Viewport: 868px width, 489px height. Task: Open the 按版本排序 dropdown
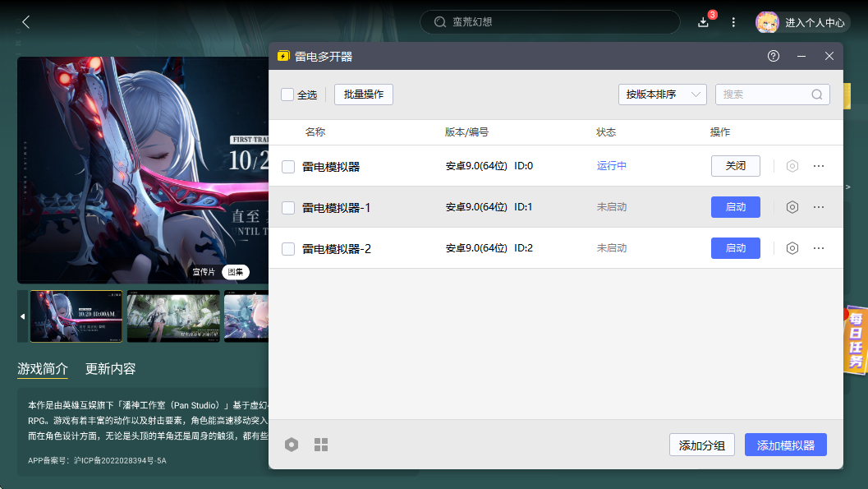pos(662,95)
